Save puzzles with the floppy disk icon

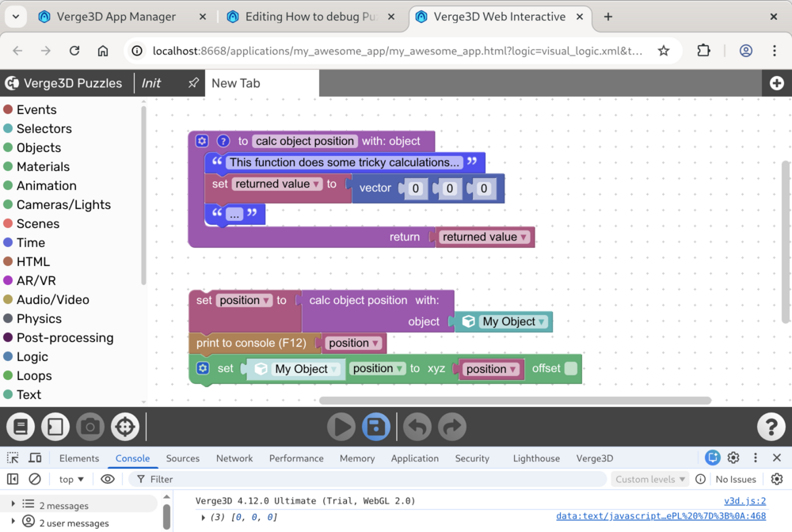tap(376, 427)
